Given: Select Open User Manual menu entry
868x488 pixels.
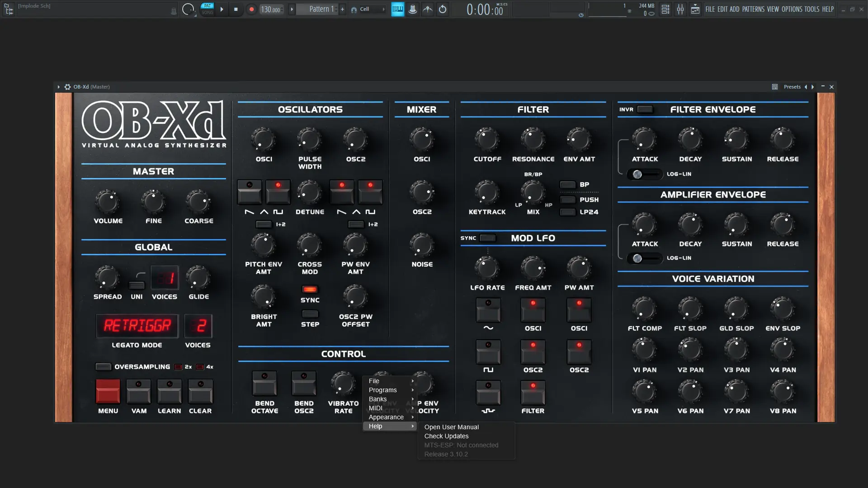Looking at the screenshot, I should (451, 427).
